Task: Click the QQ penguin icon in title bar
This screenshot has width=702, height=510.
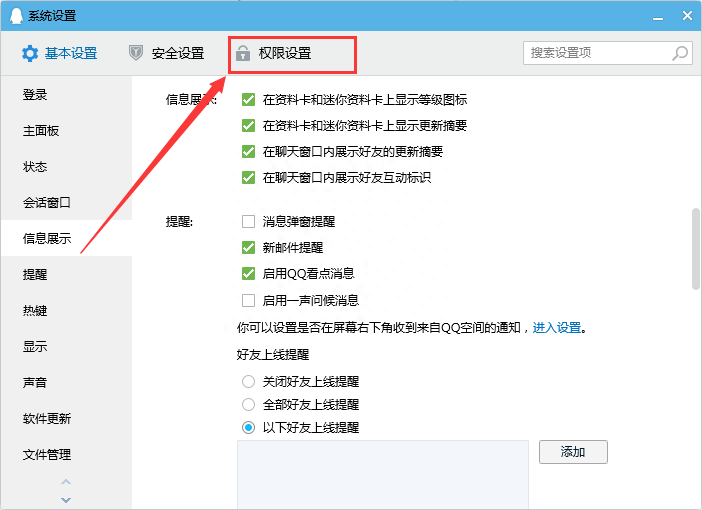Action: [x=15, y=15]
